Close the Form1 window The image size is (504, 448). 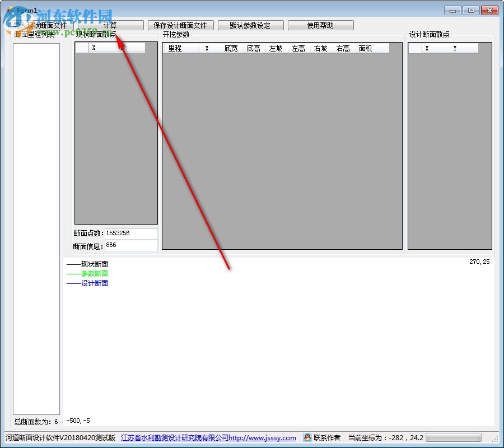coord(489,10)
